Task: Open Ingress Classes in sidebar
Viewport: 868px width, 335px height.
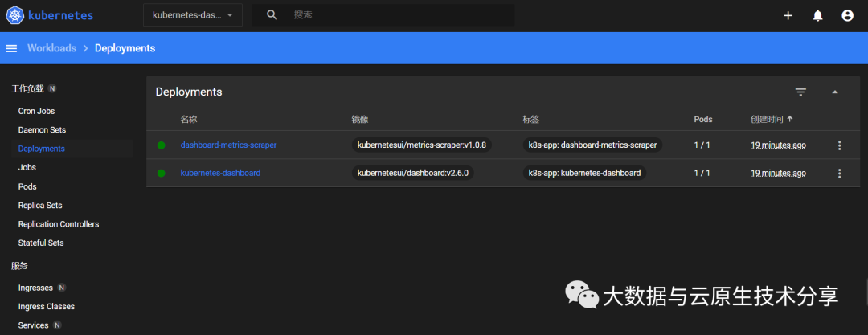Action: (47, 307)
